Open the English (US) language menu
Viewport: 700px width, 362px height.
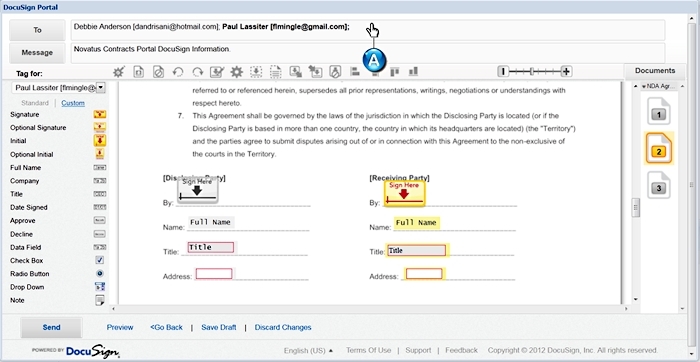[x=308, y=350]
